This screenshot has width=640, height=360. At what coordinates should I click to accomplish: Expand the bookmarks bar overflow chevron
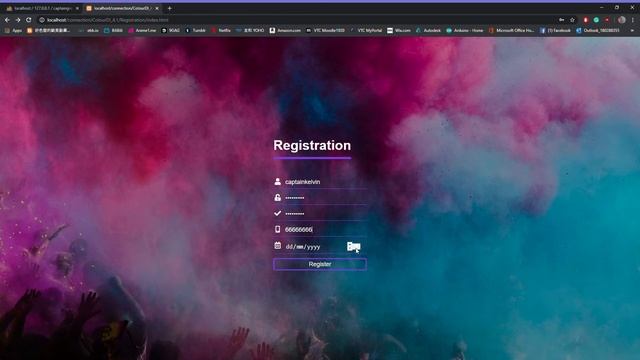[632, 30]
